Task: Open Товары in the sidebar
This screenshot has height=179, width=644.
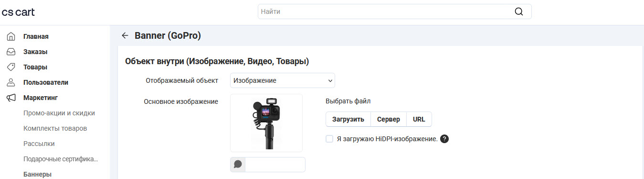Action: [35, 67]
